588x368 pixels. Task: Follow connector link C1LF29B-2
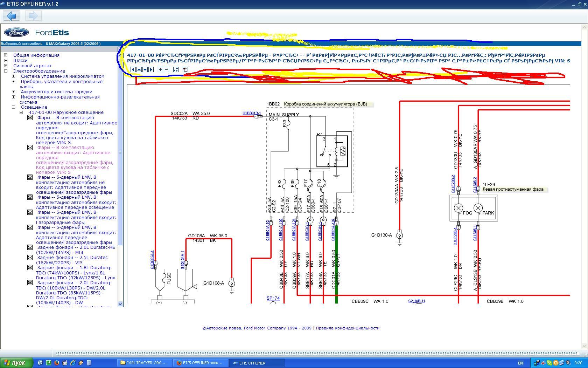point(453,184)
